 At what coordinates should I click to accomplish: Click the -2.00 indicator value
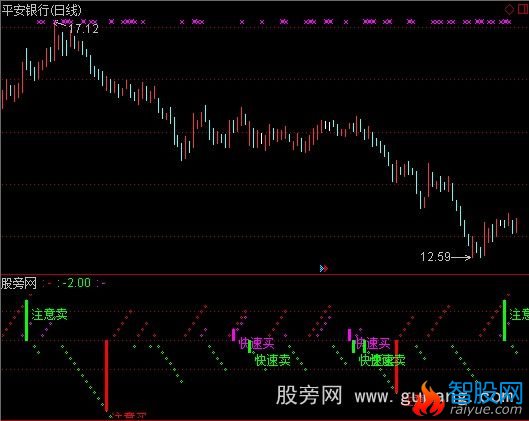(x=77, y=283)
